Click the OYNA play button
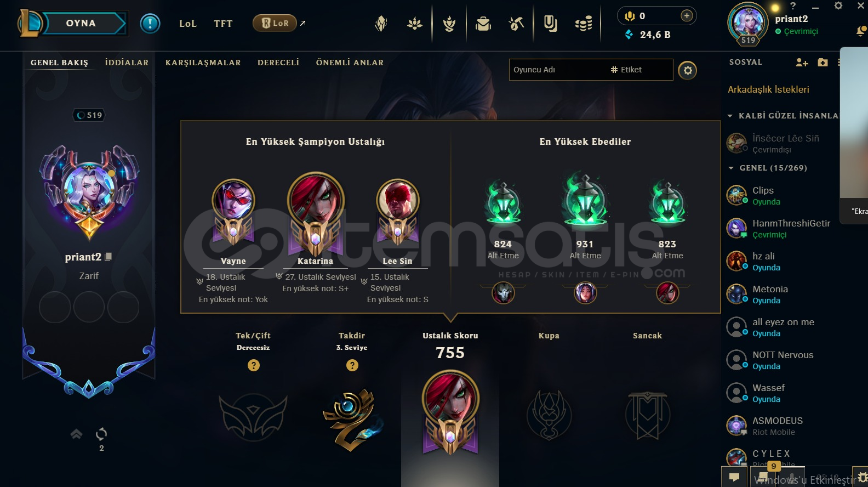 tap(81, 23)
